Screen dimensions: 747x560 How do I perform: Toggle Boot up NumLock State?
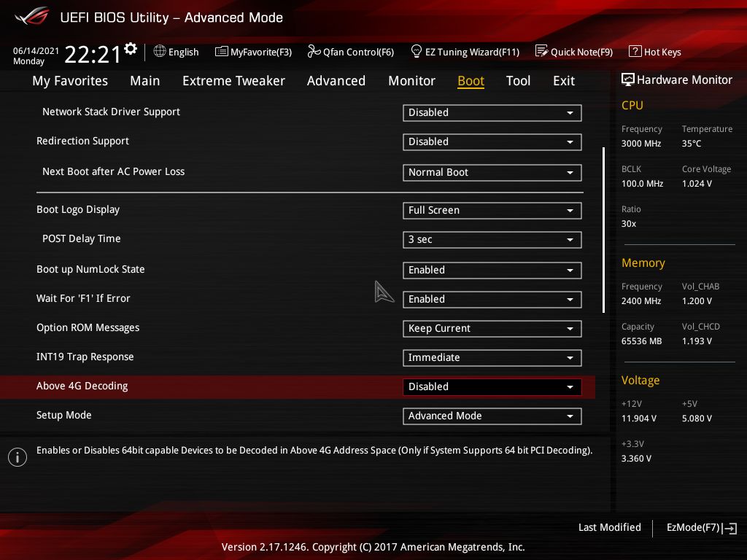coord(492,270)
